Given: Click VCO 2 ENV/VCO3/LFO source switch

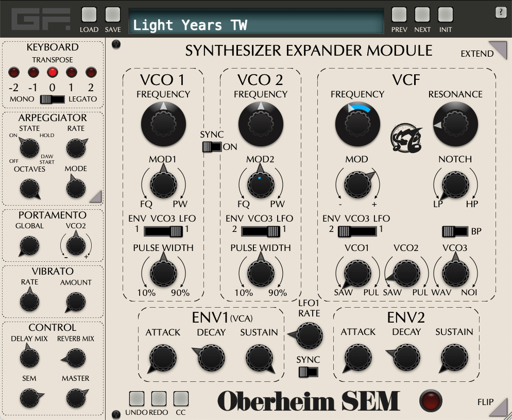Looking at the screenshot, I should click(x=261, y=231).
